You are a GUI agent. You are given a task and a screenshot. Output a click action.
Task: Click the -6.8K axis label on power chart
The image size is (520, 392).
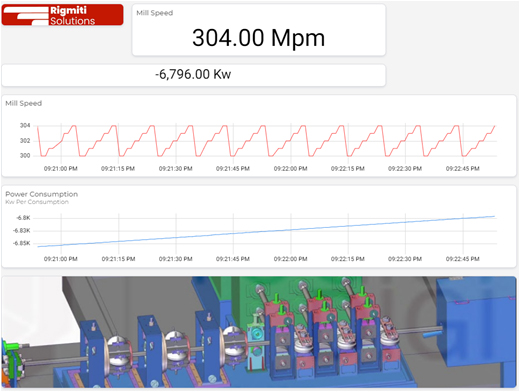[23, 218]
